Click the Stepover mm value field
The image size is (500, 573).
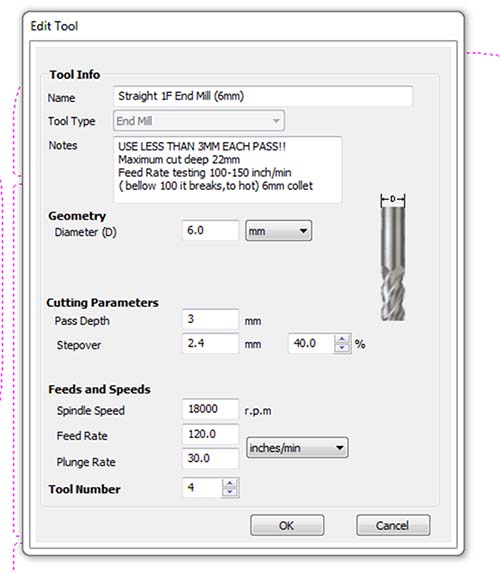(211, 343)
